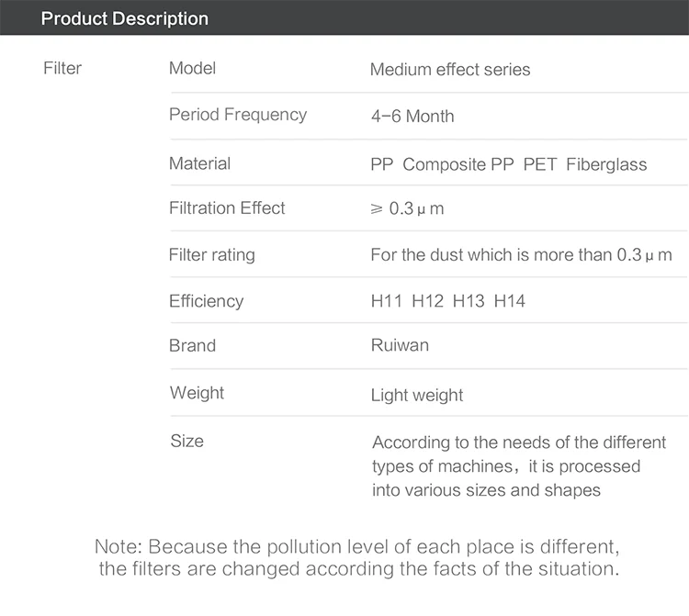
Task: Click the Light weight value
Action: click(417, 396)
